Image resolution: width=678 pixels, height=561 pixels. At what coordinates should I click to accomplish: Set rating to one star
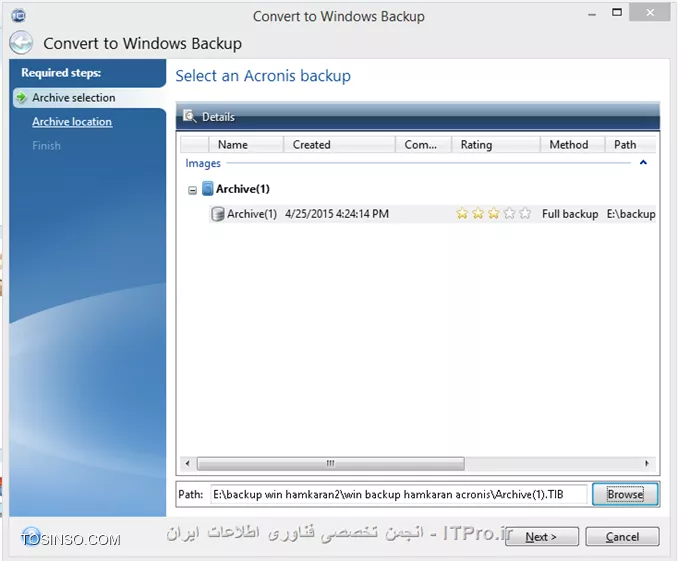(x=462, y=213)
